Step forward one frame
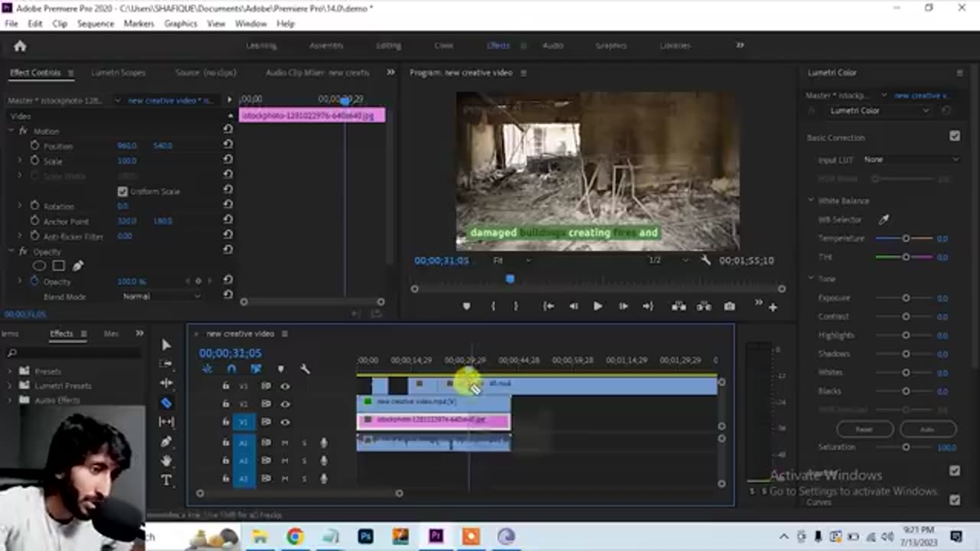980x551 pixels. click(x=623, y=306)
